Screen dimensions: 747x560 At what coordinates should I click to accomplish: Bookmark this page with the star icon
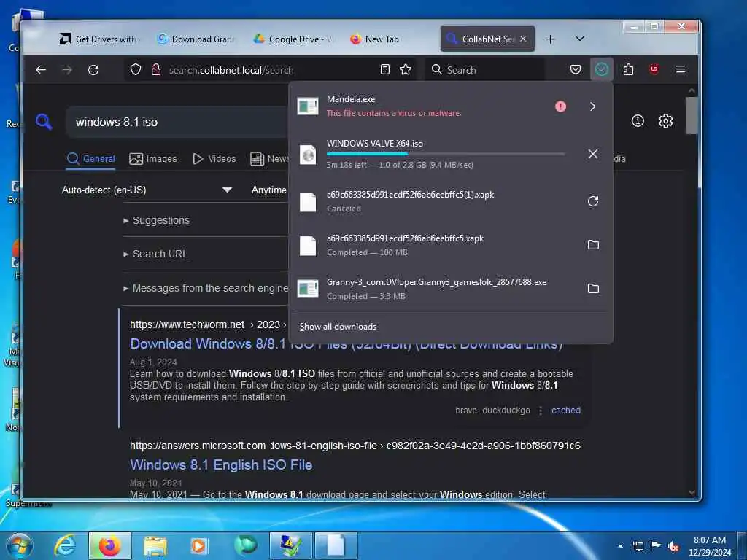pyautogui.click(x=406, y=69)
